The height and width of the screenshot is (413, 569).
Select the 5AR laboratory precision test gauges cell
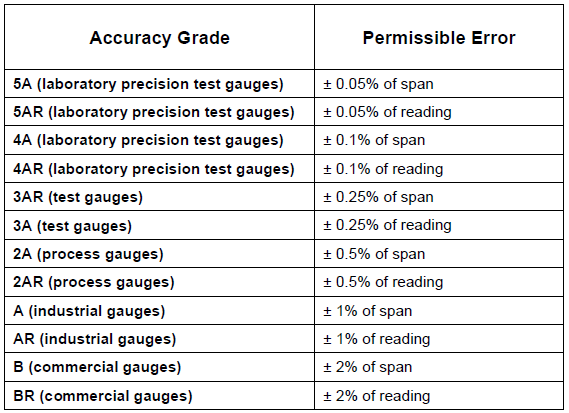tap(159, 112)
